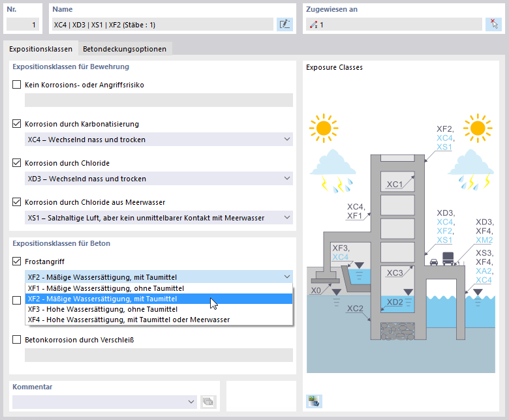This screenshot has height=420, width=509.
Task: Click the Expositionsklassen für Beton heading
Action: tap(61, 243)
